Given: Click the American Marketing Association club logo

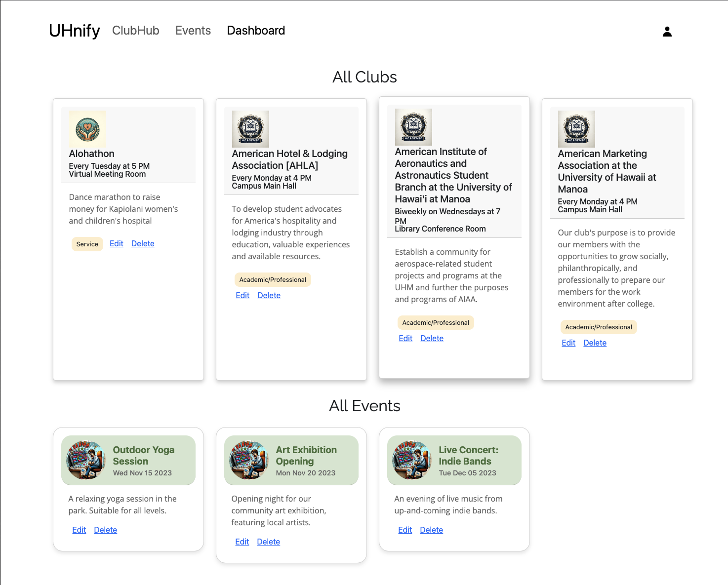Looking at the screenshot, I should [x=576, y=129].
